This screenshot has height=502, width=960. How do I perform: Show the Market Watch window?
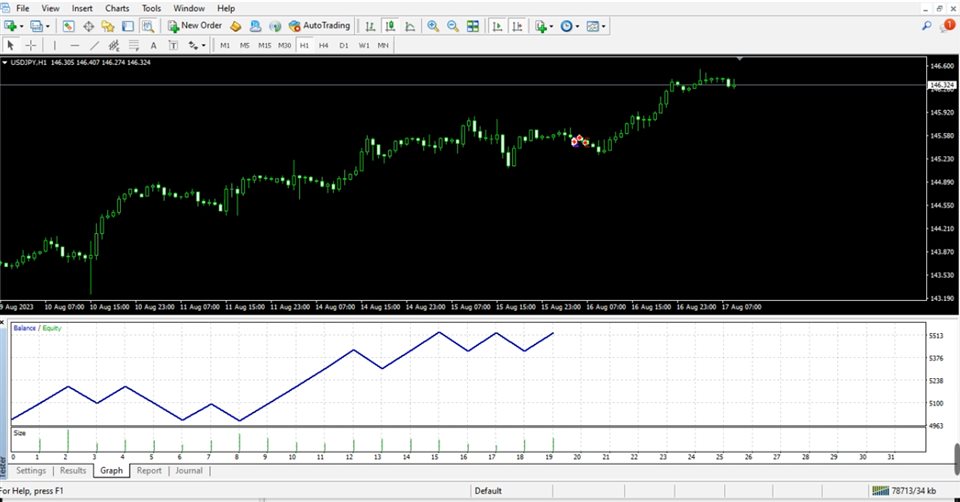68,26
